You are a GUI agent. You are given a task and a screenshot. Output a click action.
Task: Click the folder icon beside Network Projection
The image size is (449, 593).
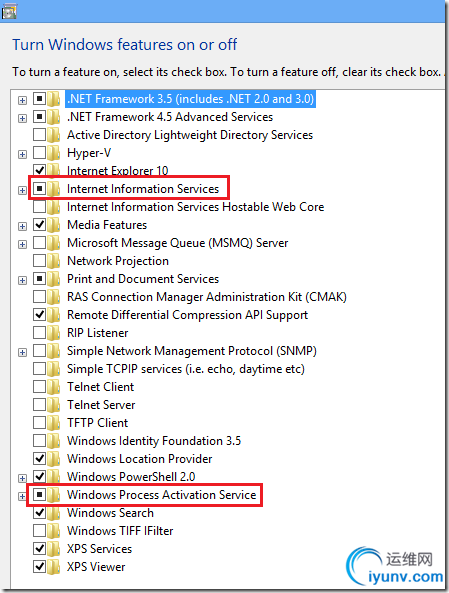[x=54, y=261]
